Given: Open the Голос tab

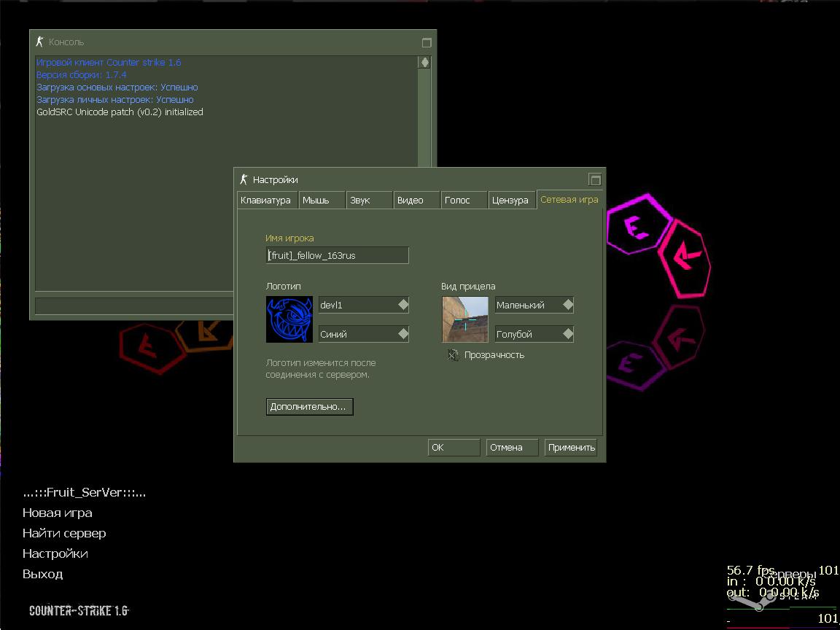Looking at the screenshot, I should [464, 200].
